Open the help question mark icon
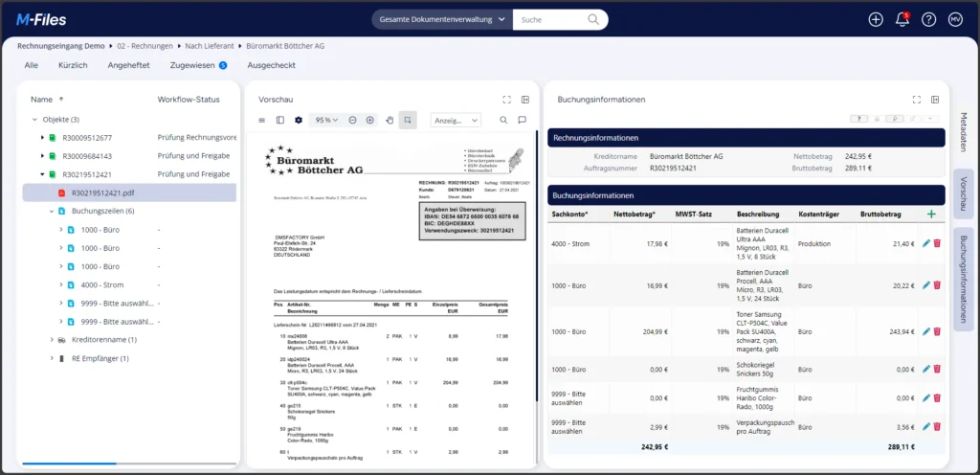Image resolution: width=980 pixels, height=475 pixels. click(928, 19)
